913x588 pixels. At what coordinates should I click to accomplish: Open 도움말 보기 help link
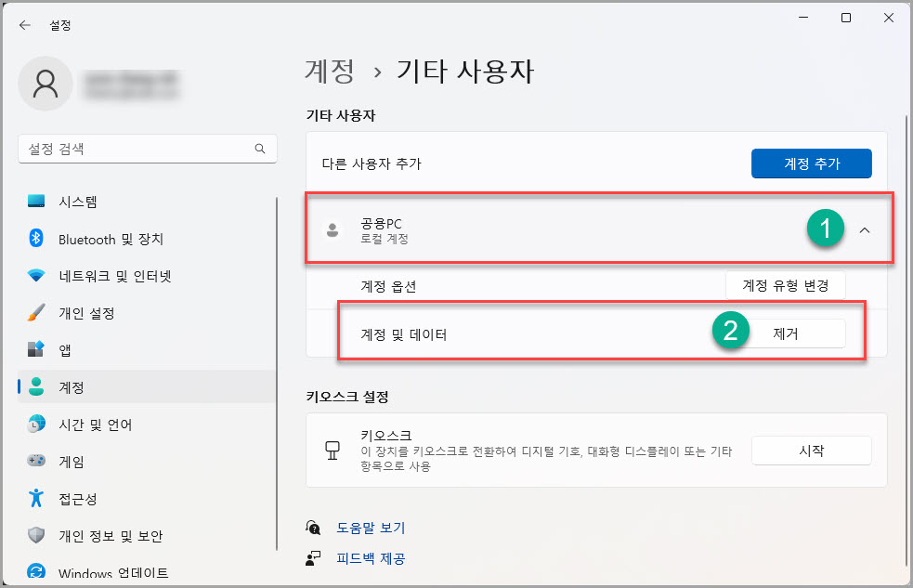click(371, 527)
